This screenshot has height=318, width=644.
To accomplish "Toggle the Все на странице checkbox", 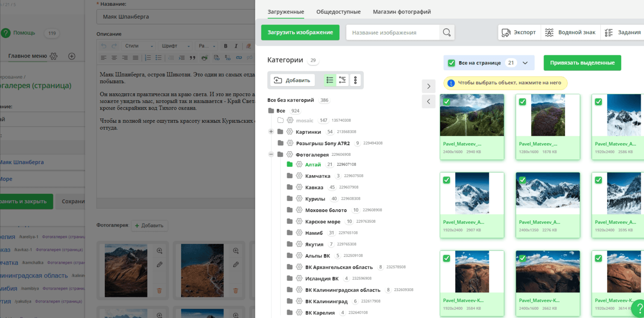I will pyautogui.click(x=451, y=63).
